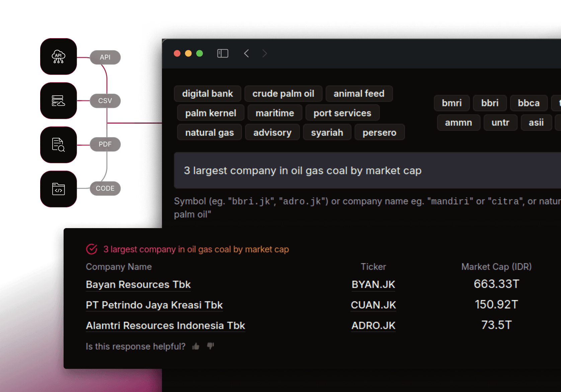Select the CODE label pill
This screenshot has width=561, height=392.
point(105,188)
